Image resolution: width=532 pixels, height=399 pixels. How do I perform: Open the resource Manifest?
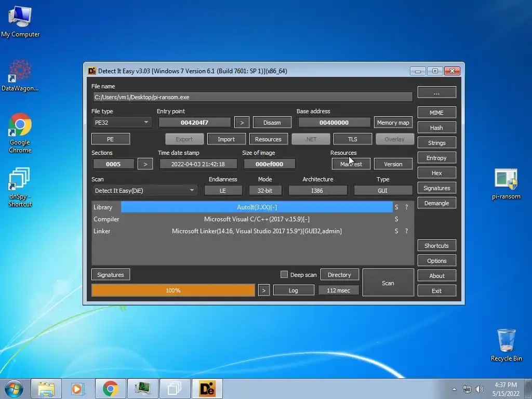(351, 164)
